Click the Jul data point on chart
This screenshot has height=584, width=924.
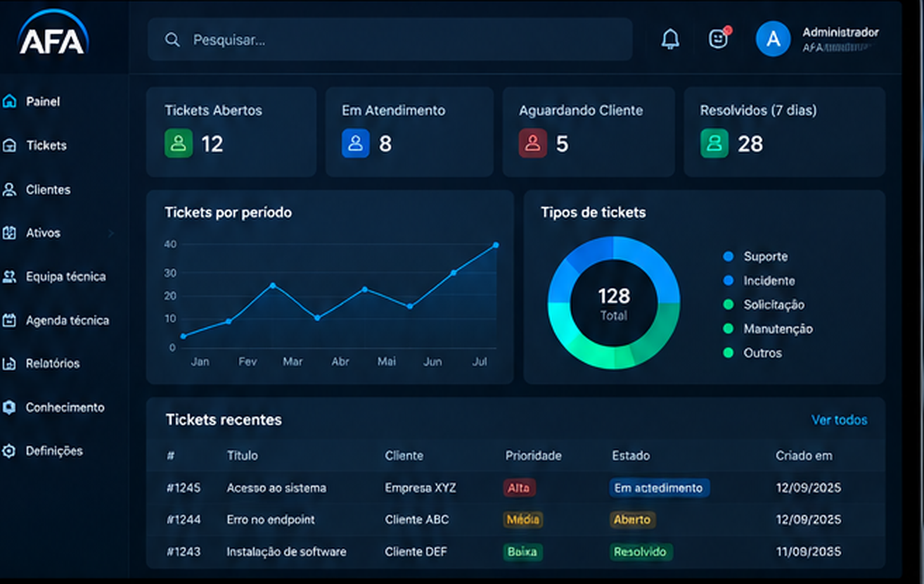point(496,245)
